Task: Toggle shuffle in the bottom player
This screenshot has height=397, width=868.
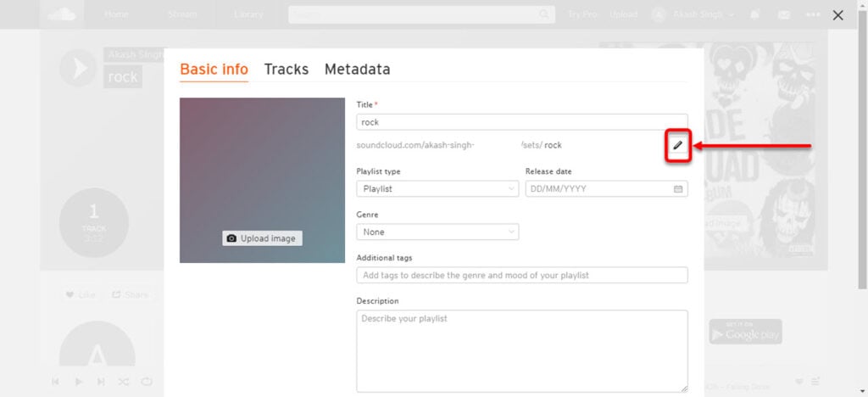Action: point(124,382)
